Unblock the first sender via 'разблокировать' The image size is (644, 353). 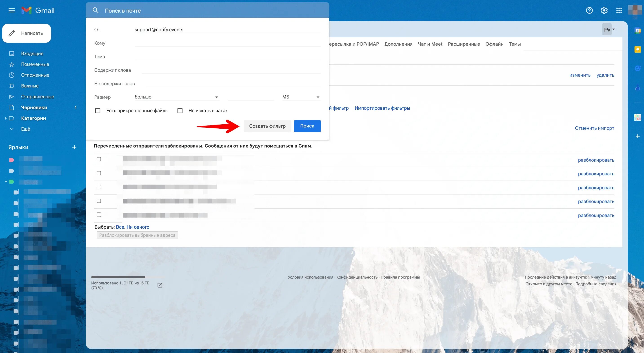(596, 160)
